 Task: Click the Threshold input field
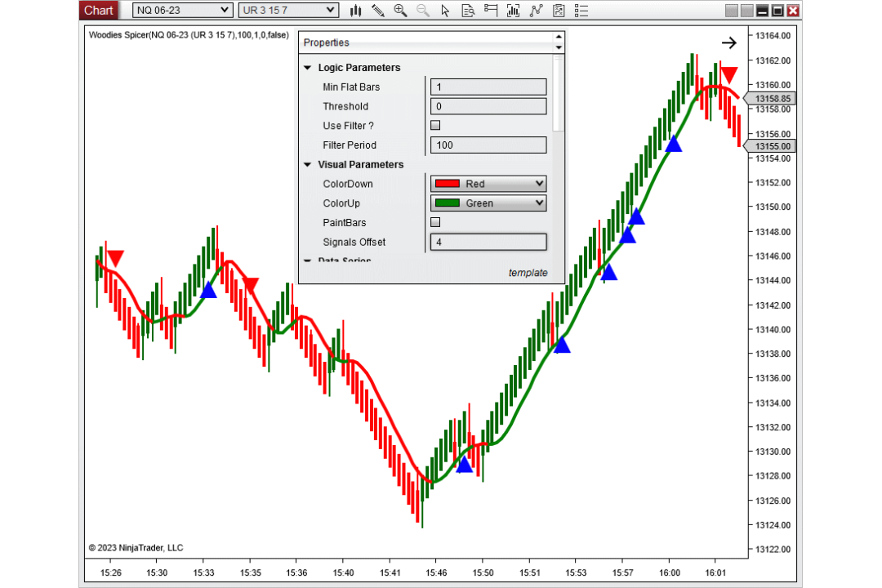pyautogui.click(x=488, y=106)
